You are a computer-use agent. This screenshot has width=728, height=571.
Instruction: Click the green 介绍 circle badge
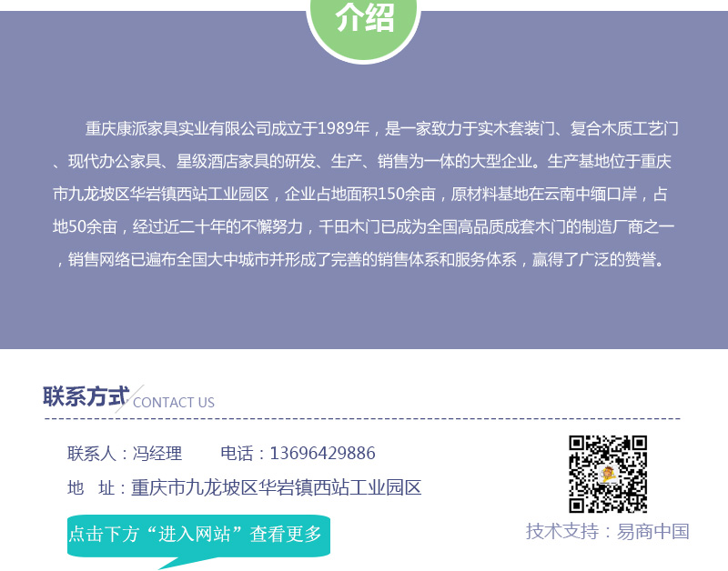(363, 25)
